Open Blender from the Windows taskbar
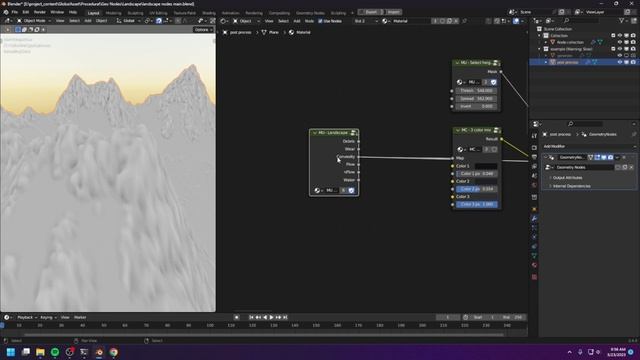 99,352
